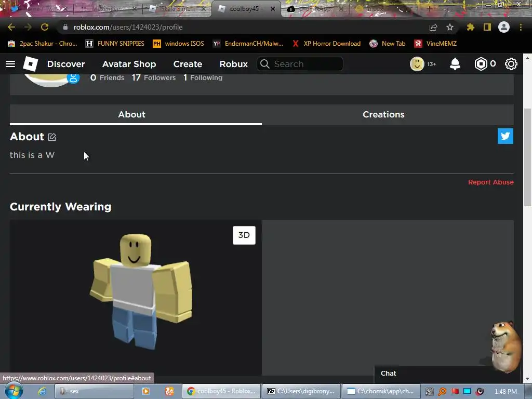532x399 pixels.
Task: Switch to the About tab
Action: tap(136, 114)
